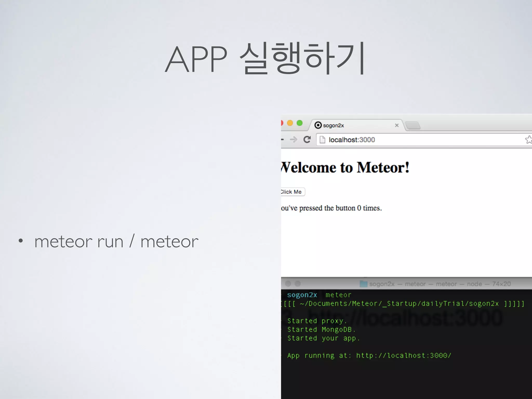Click the Started proxy. line
Screen dimensions: 532x399
317,321
